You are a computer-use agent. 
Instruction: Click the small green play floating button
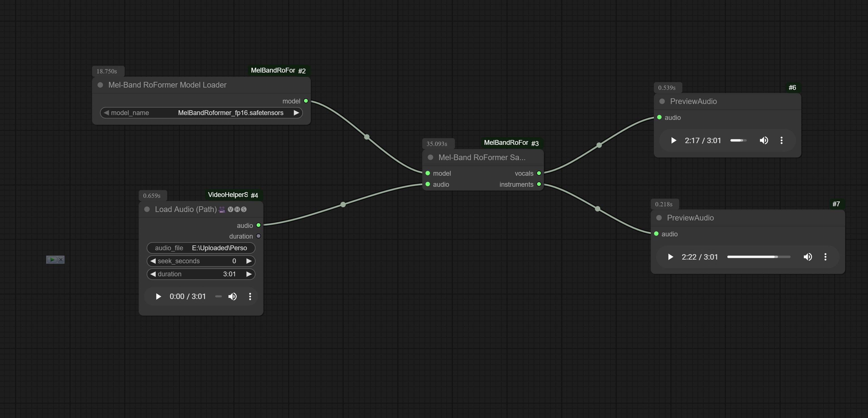[x=52, y=260]
